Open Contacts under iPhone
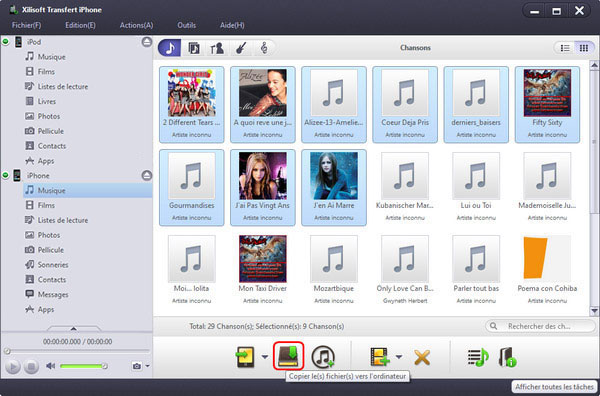600x396 pixels. coord(52,280)
